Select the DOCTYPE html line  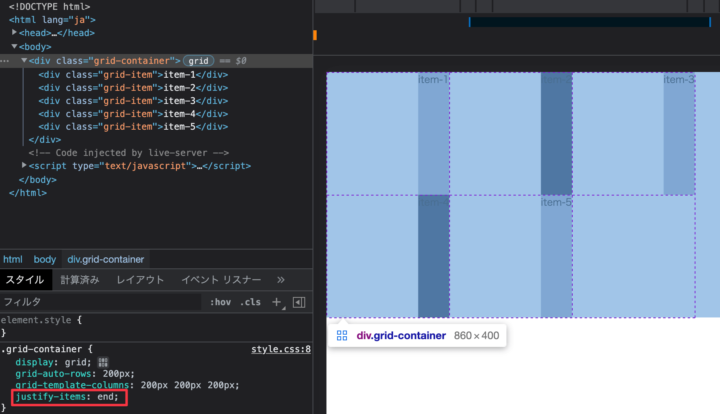coord(50,6)
